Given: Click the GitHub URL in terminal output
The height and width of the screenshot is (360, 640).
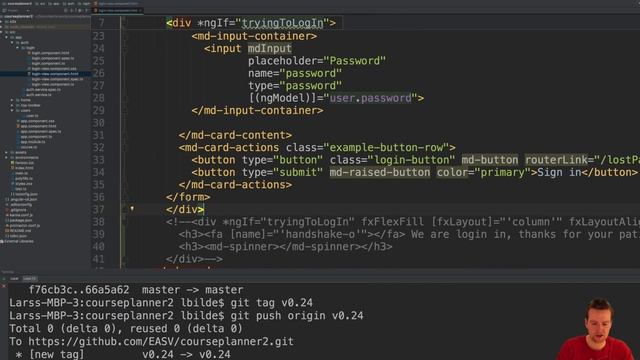Looking at the screenshot, I should pyautogui.click(x=161, y=341).
